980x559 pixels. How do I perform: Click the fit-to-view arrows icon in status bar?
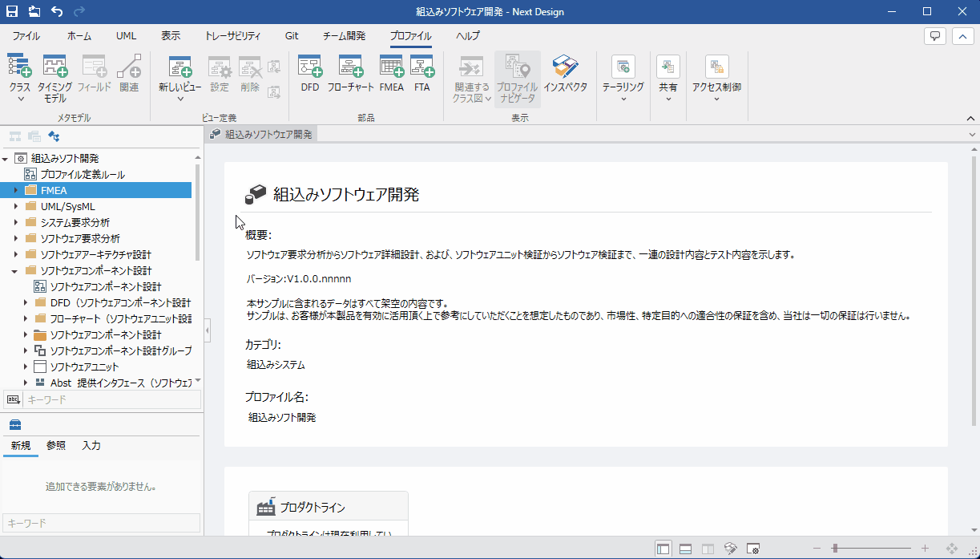(x=953, y=549)
